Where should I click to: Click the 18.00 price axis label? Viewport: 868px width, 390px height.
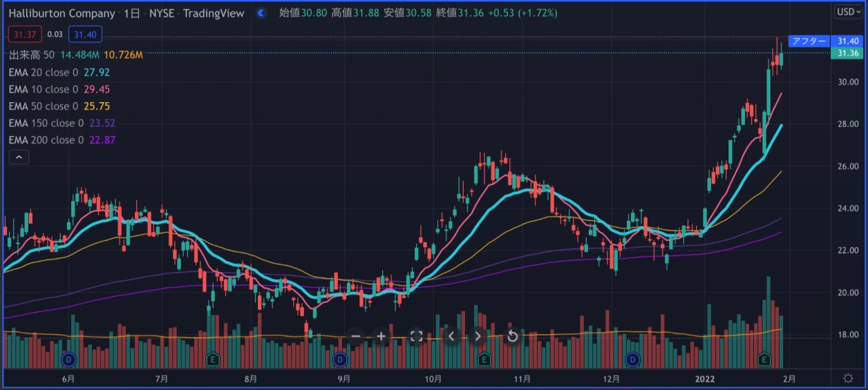tap(847, 335)
